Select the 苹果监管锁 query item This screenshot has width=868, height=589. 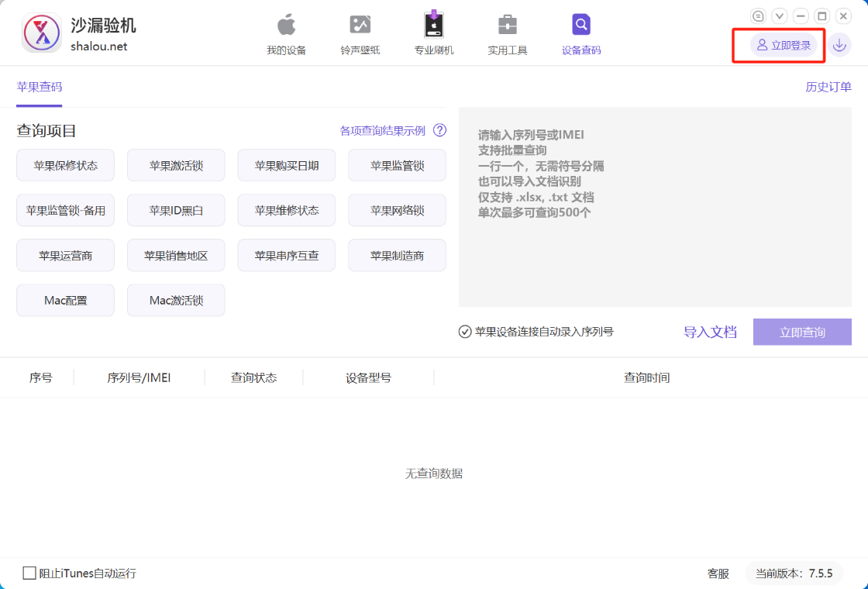(x=397, y=165)
